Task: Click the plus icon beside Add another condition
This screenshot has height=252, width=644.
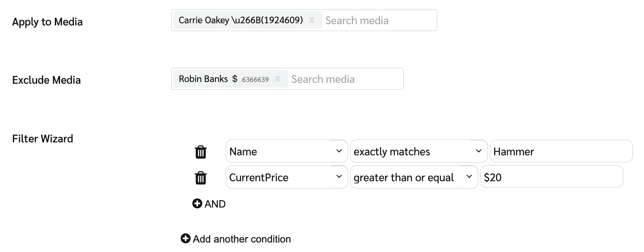Action: [x=186, y=239]
